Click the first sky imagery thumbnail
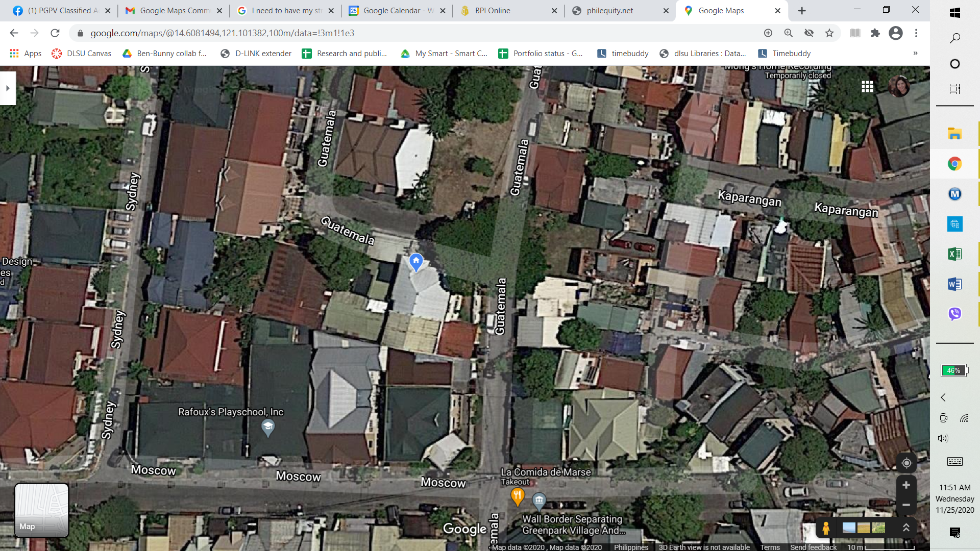The image size is (980, 551). pos(849,528)
